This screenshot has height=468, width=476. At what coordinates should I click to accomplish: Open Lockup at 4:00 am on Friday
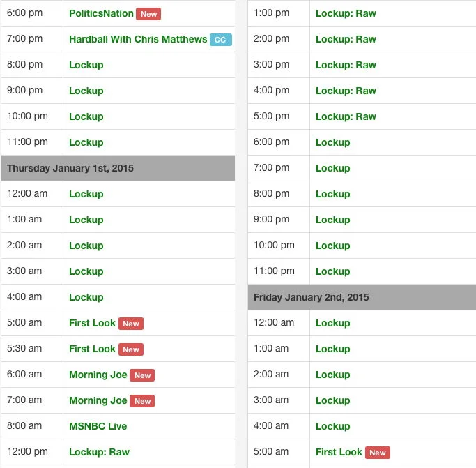333,427
